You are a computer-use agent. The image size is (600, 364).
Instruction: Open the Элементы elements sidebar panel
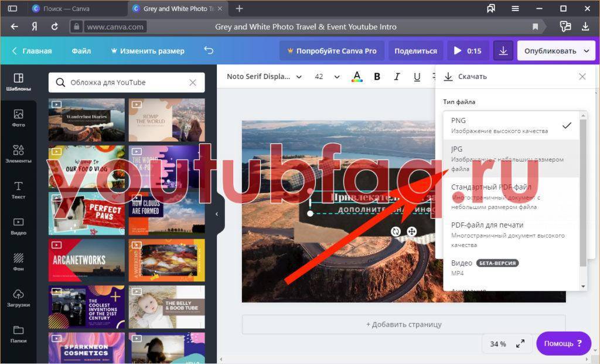[x=18, y=154]
